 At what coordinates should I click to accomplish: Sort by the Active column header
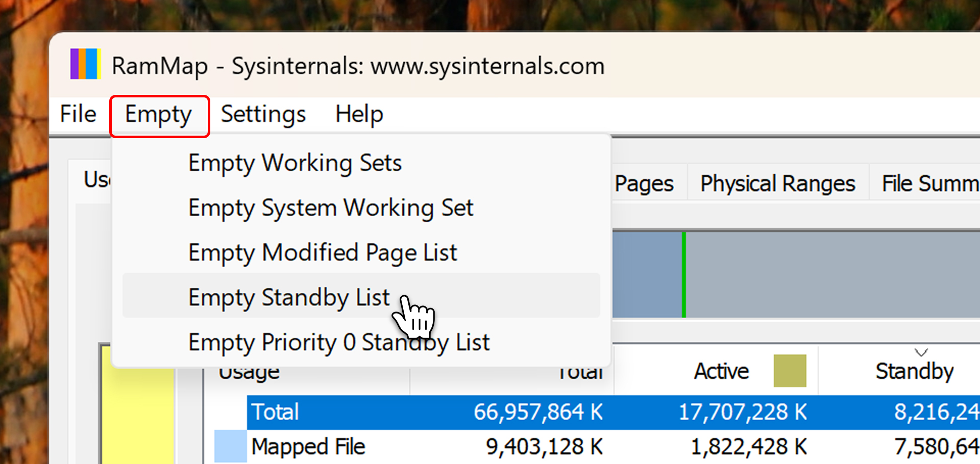721,371
